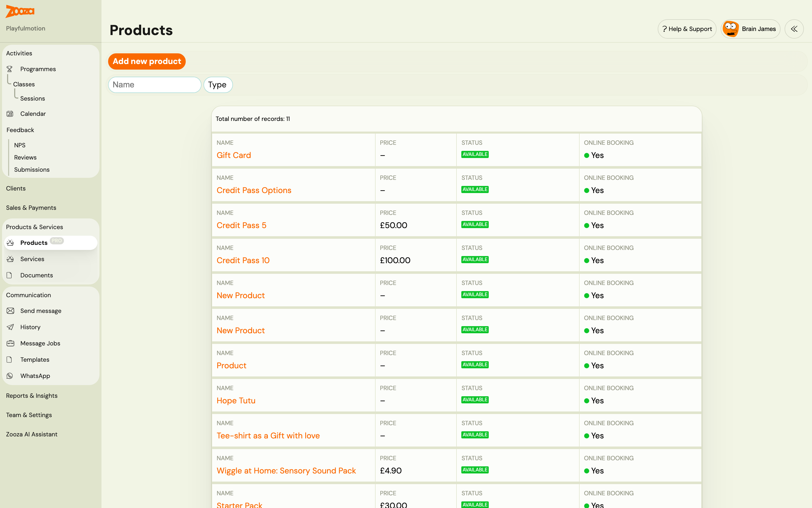Open Credit Pass Options product
Image resolution: width=812 pixels, height=508 pixels.
(254, 190)
